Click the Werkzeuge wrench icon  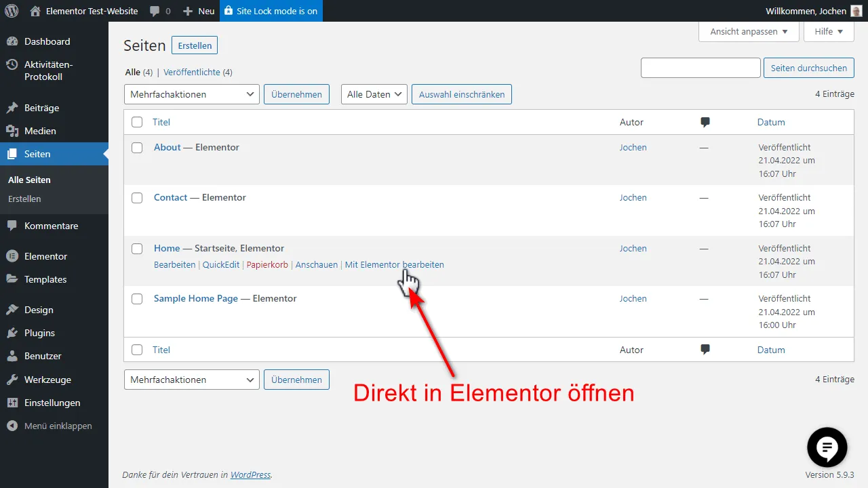pos(12,380)
